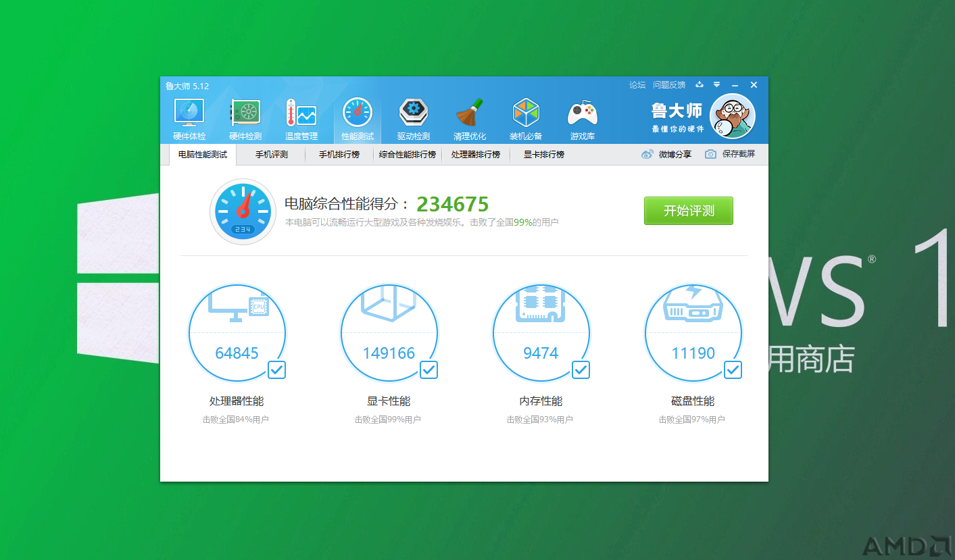
Task: Switch to 手机排行榜 tab
Action: click(339, 154)
